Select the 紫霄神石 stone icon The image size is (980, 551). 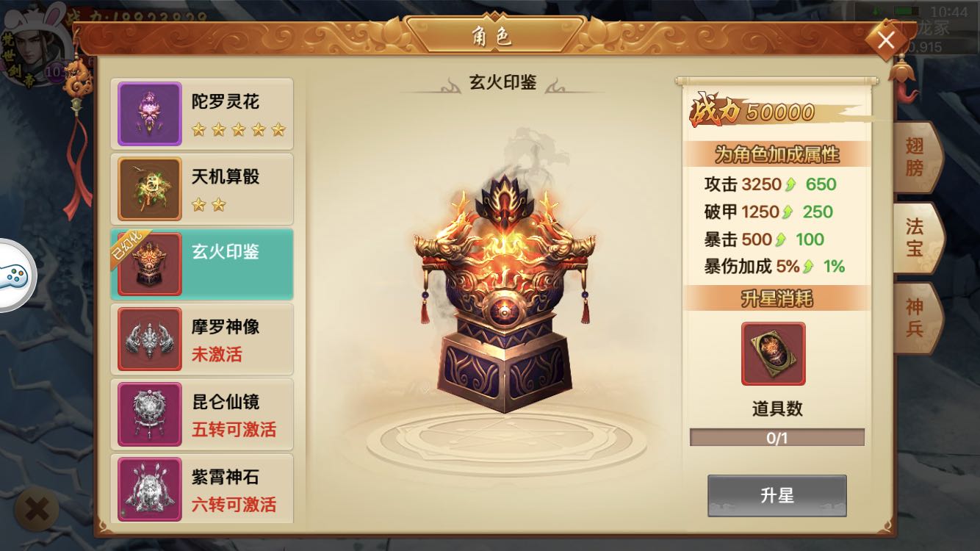point(150,489)
